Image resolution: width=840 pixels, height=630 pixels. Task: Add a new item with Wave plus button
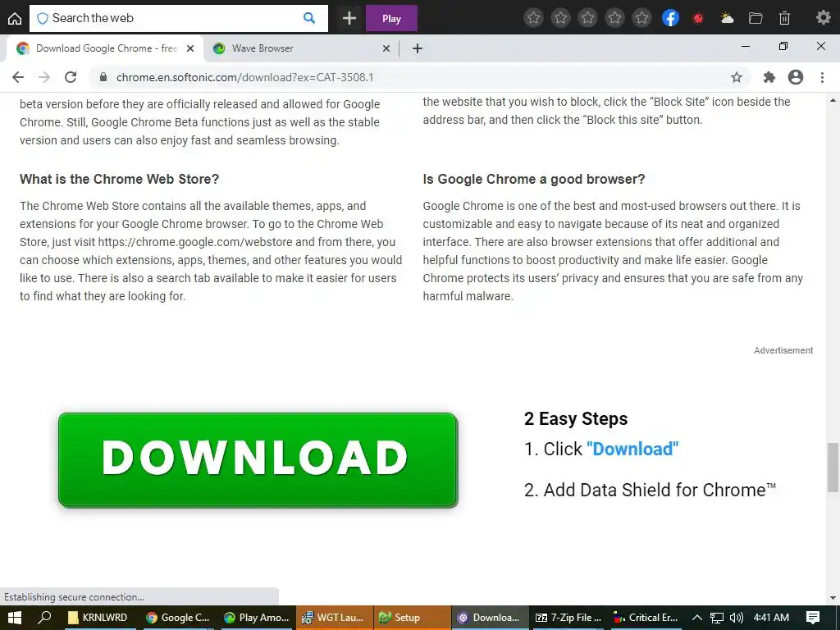pyautogui.click(x=349, y=18)
